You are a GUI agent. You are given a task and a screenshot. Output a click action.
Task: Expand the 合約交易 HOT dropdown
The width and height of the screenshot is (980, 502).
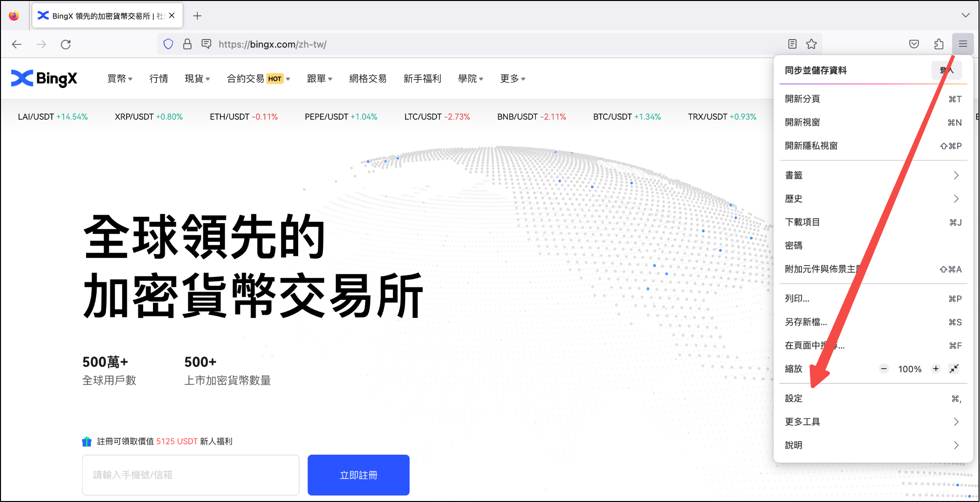click(258, 79)
